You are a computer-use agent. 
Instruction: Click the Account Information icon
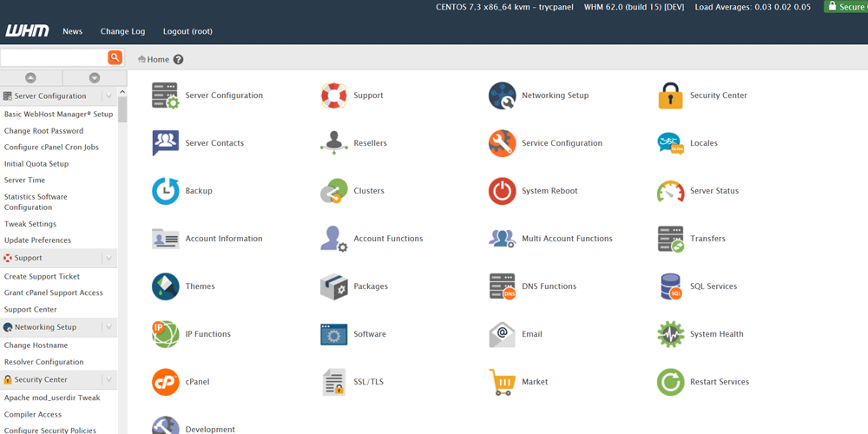point(165,239)
